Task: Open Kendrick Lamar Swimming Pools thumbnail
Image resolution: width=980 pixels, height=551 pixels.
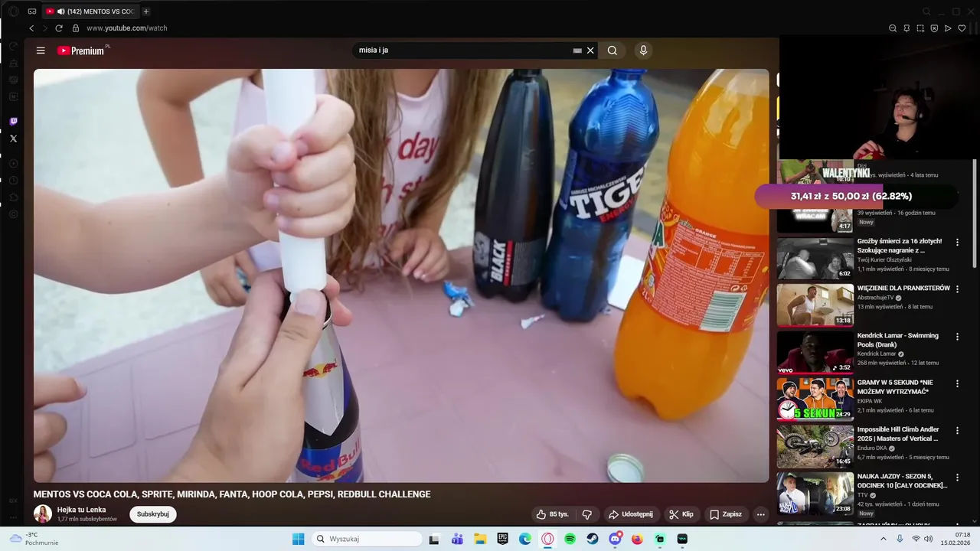Action: click(x=815, y=352)
